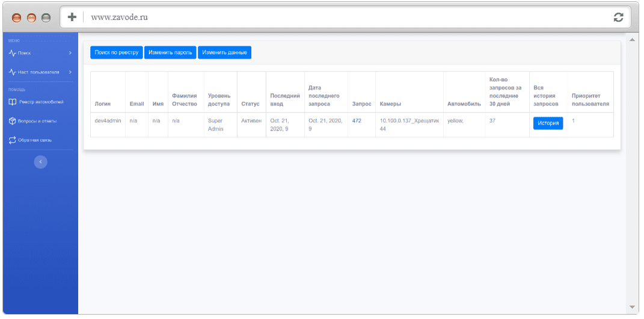644x319 pixels.
Task: Click the Изменить пароль button
Action: (x=170, y=52)
